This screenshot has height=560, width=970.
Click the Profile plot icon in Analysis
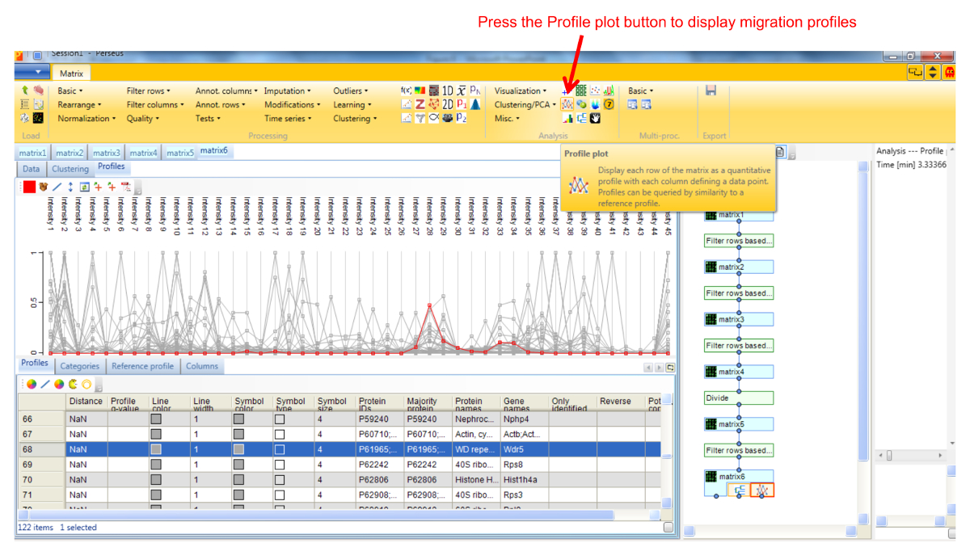(x=567, y=105)
